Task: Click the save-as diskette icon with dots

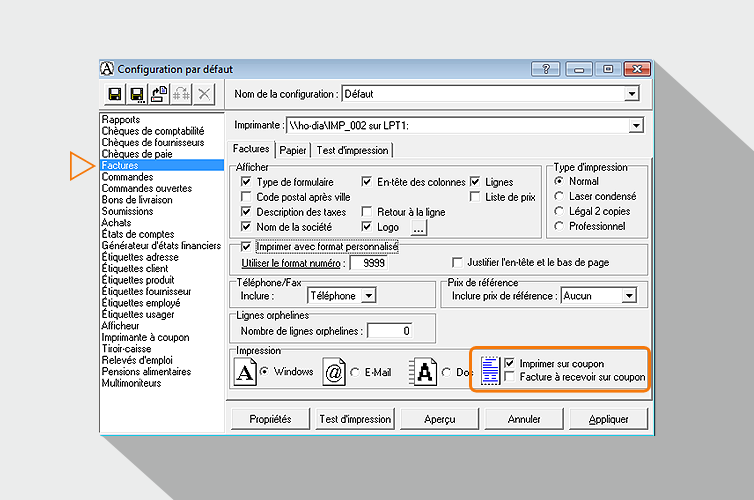Action: coord(137,94)
